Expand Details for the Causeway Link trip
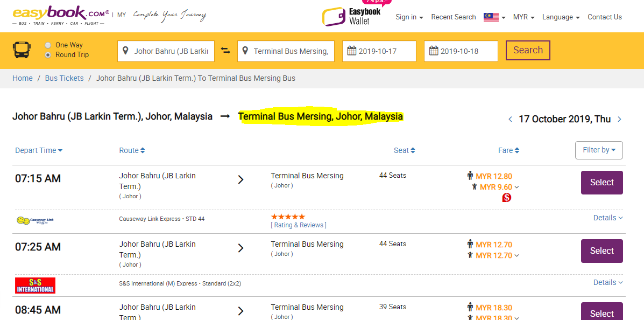644x320 pixels. tap(608, 218)
